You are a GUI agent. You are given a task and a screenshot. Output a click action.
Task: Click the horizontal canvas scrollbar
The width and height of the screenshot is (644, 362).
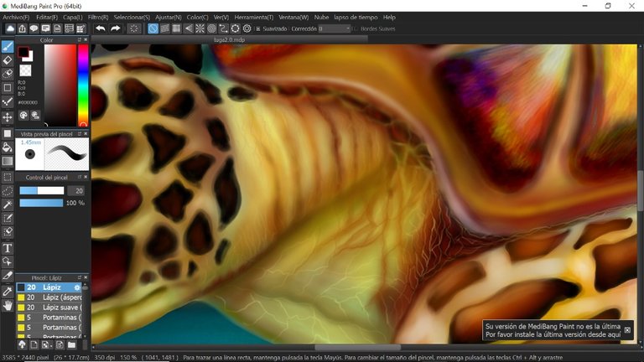357,347
